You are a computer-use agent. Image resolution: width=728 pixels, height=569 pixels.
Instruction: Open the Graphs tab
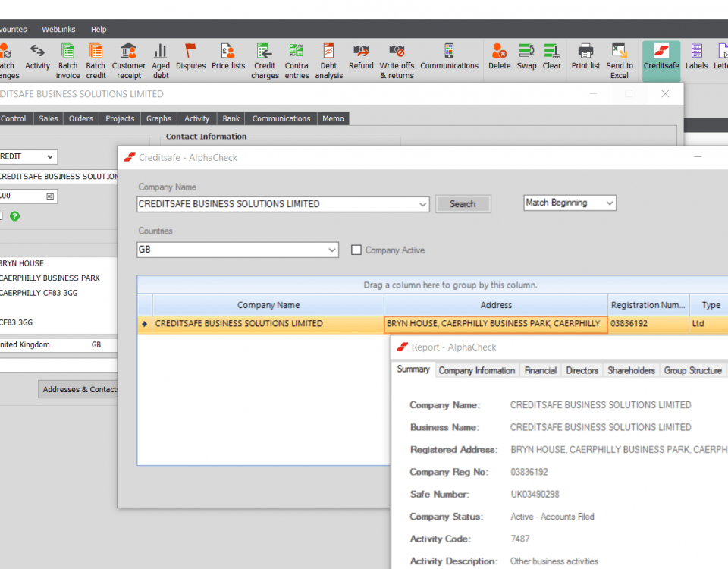point(158,119)
